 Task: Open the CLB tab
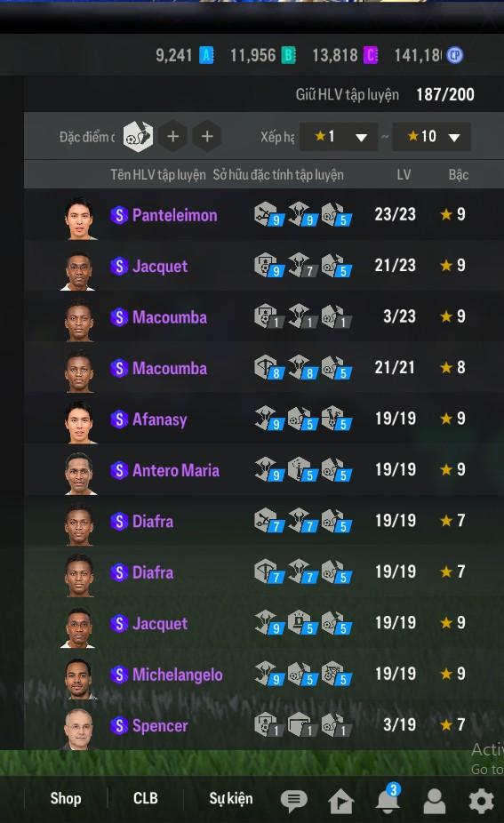[146, 798]
